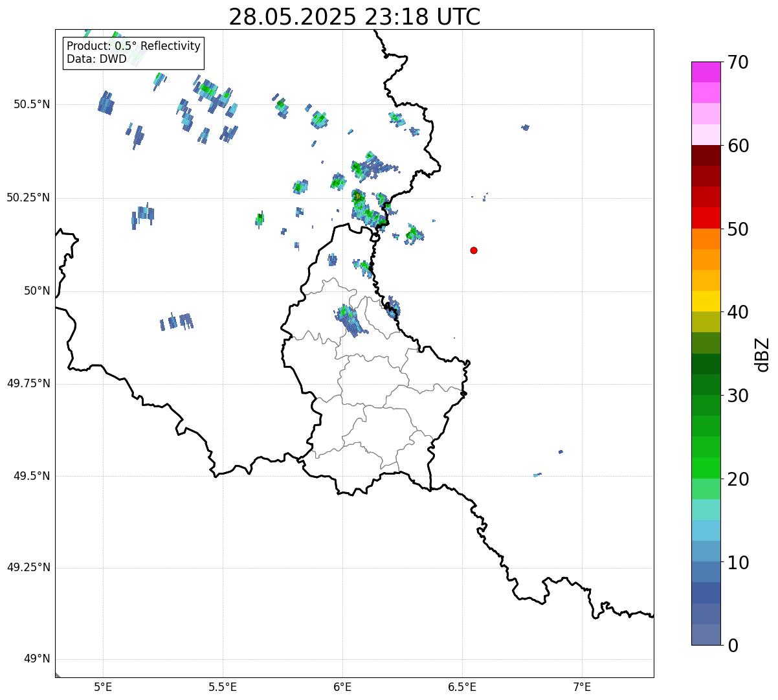Click the 6.5°E longitude label
778x700 pixels.
click(462, 686)
